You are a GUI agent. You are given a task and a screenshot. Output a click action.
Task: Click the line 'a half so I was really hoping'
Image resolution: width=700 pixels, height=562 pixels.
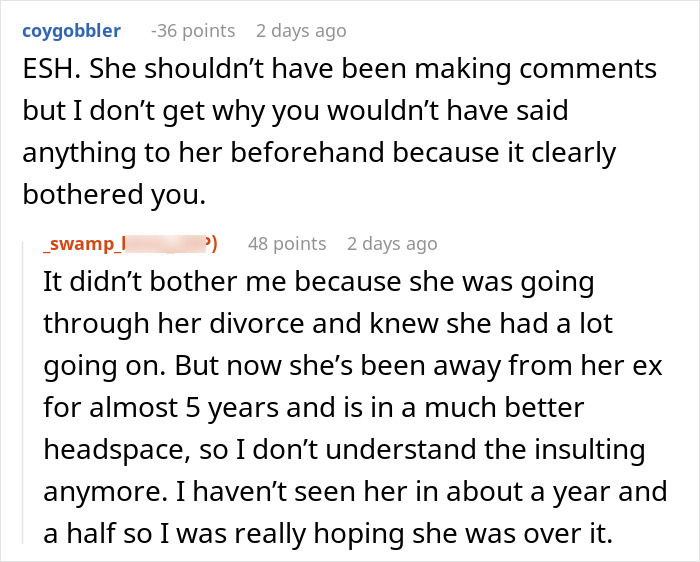tap(328, 533)
